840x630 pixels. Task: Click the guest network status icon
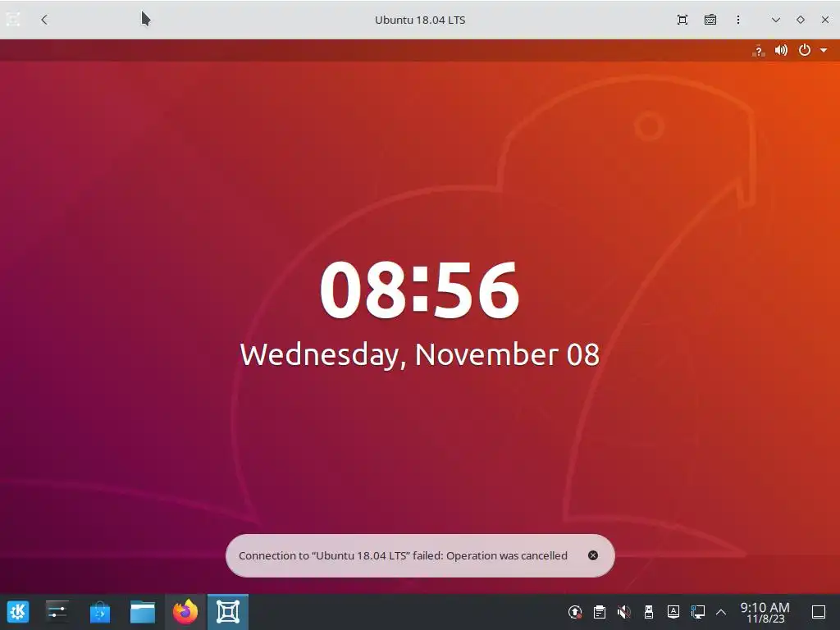pyautogui.click(x=758, y=51)
